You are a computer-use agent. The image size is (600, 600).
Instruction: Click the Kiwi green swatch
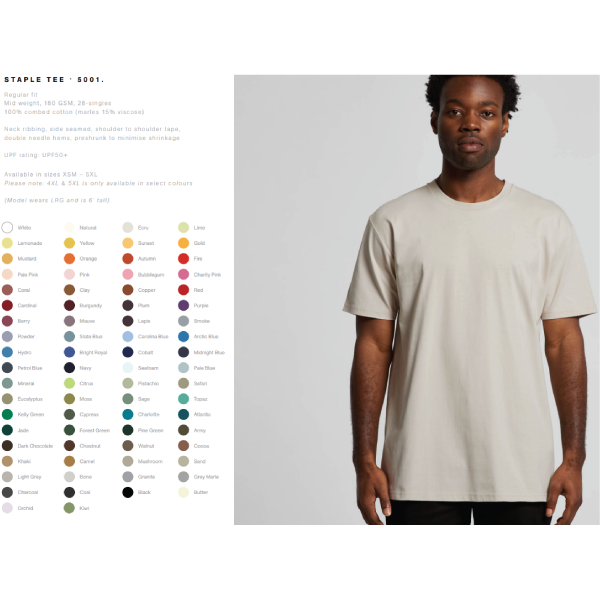[x=69, y=508]
